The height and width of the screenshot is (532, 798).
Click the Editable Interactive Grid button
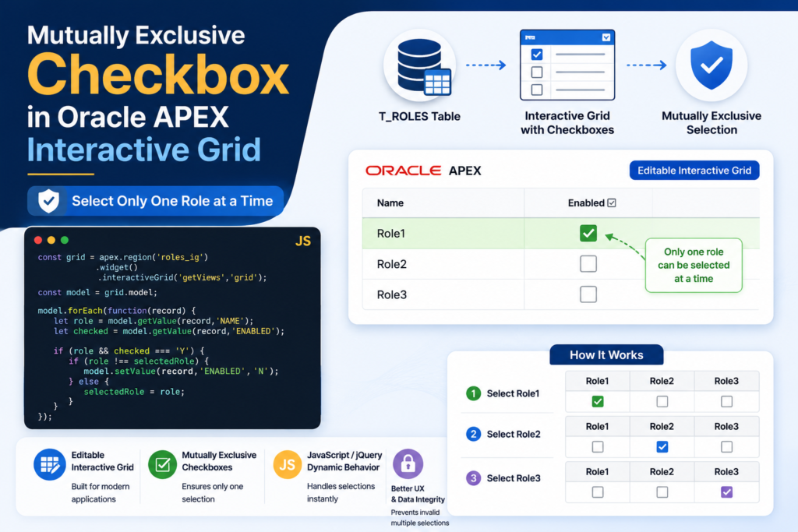click(x=694, y=171)
